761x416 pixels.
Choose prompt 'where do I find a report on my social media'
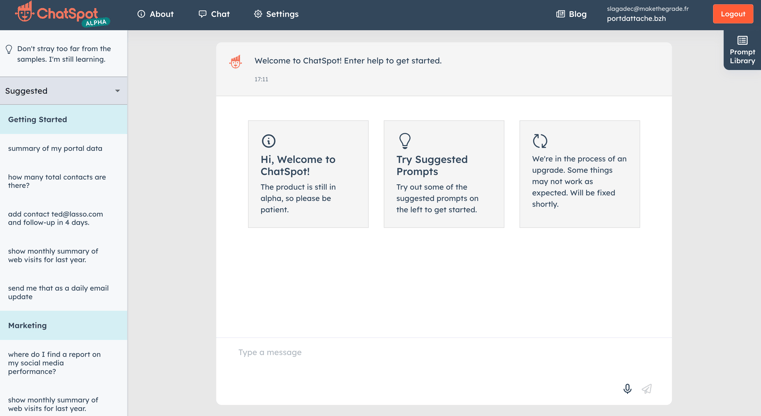(x=54, y=363)
